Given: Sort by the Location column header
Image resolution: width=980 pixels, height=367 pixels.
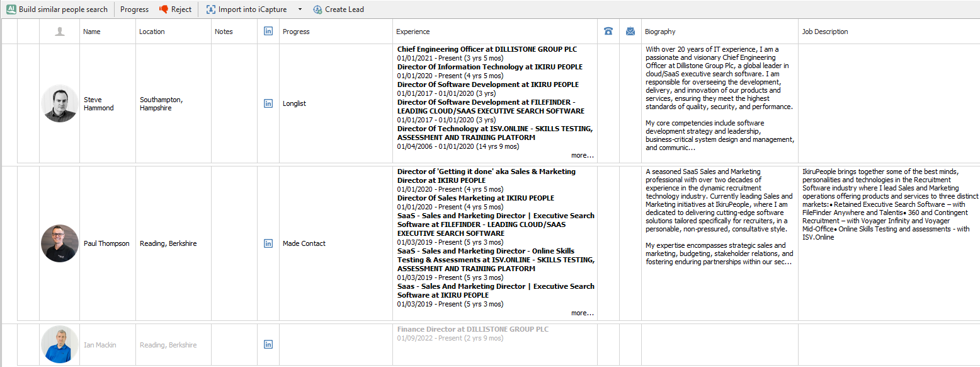Looking at the screenshot, I should (152, 32).
